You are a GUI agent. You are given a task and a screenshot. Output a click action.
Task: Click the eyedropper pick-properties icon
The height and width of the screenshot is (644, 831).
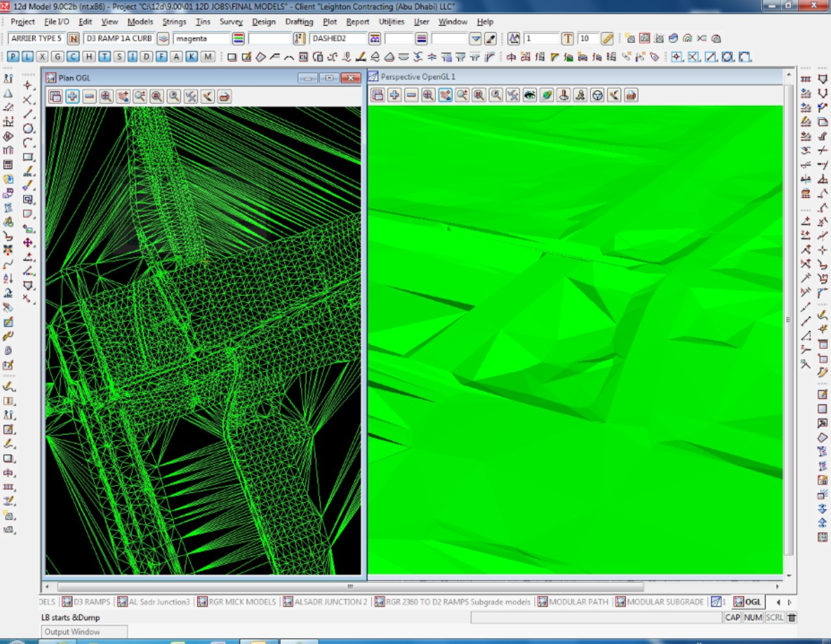(490, 39)
